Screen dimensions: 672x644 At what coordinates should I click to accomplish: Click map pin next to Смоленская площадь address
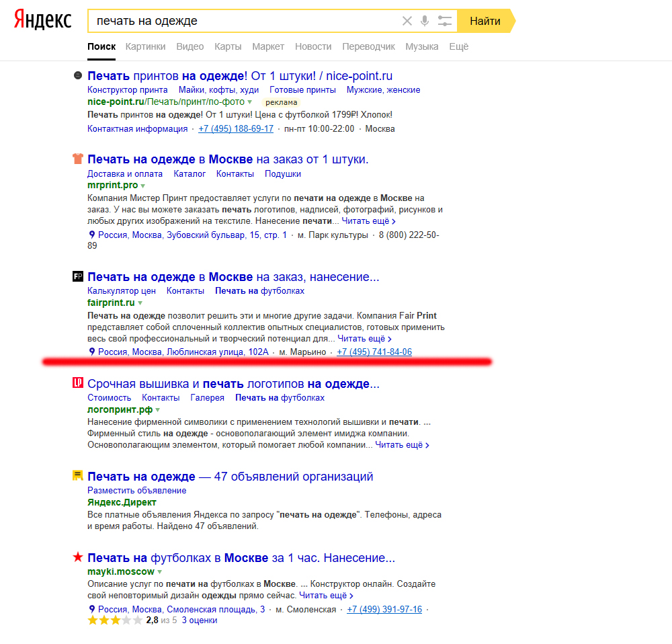[91, 609]
